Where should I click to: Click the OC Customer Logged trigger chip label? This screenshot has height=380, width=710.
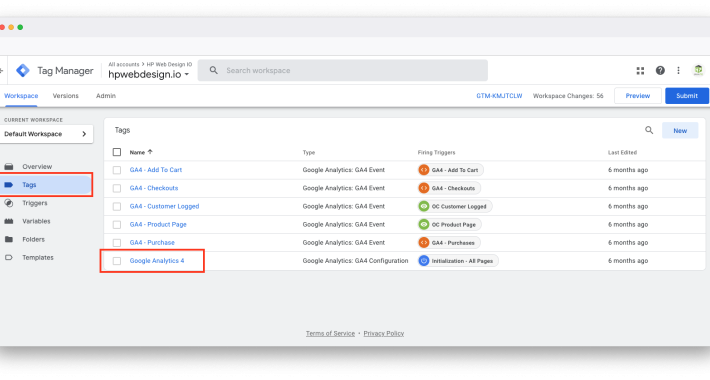point(459,207)
